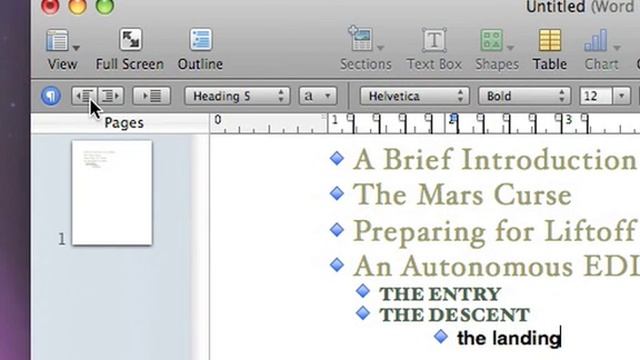Viewport: 640px width, 360px height.
Task: Click the diamond beside Preparing for Liftoff
Action: click(x=337, y=230)
